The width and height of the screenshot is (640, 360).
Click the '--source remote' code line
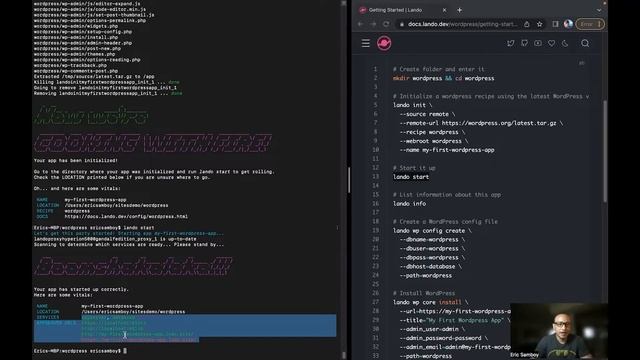click(x=427, y=114)
